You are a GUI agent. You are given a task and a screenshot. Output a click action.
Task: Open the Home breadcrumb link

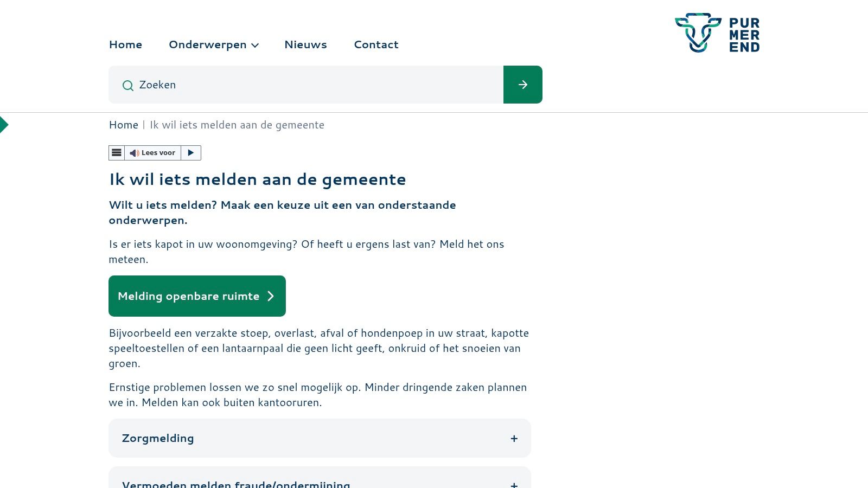pyautogui.click(x=124, y=125)
